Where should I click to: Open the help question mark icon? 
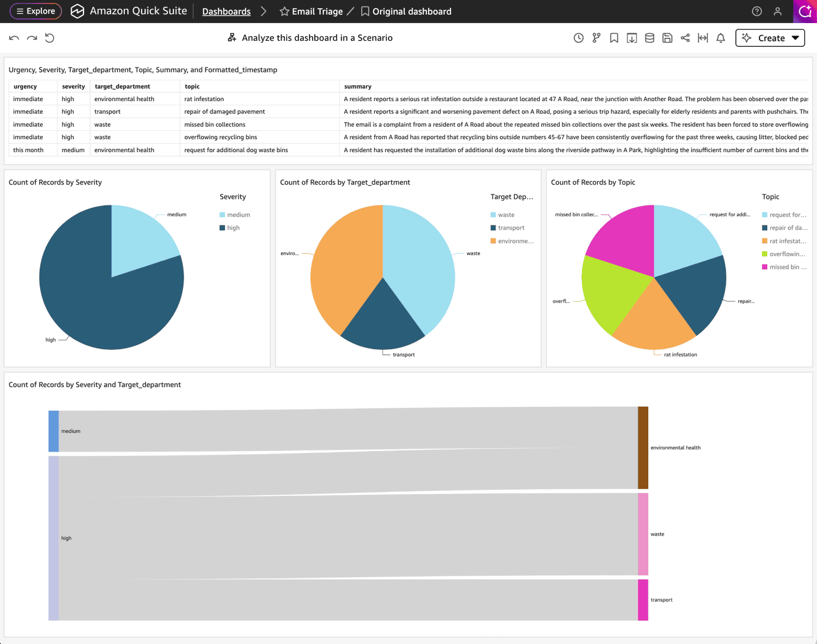pos(757,11)
